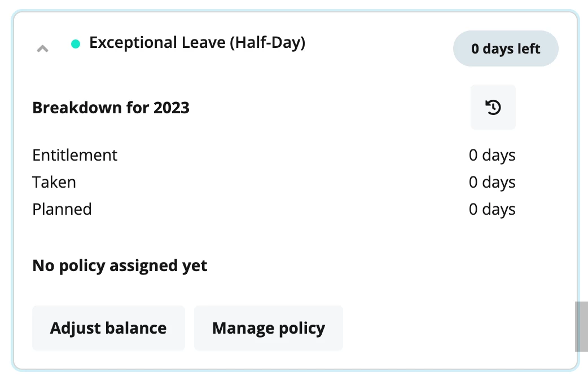Open Adjust balance
588x381 pixels.
[x=108, y=328]
